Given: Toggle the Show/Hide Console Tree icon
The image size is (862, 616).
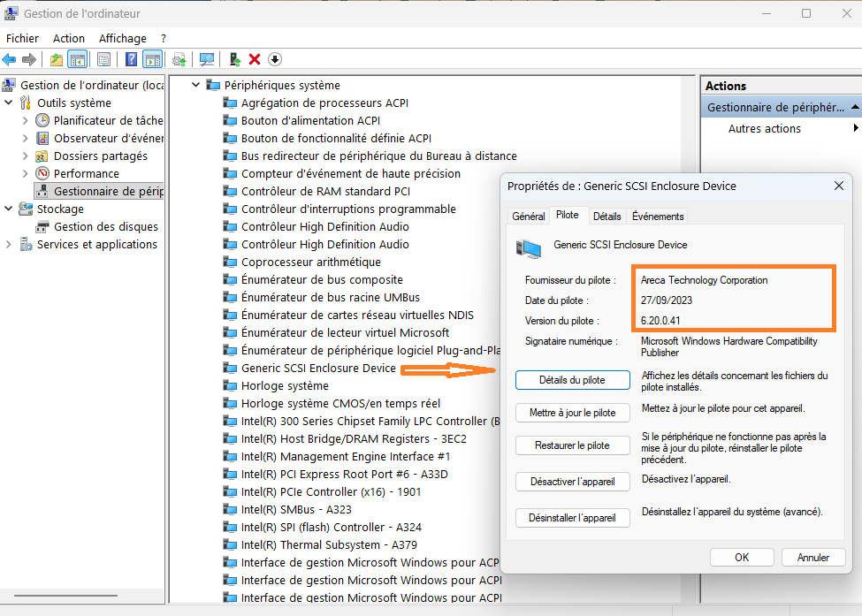Looking at the screenshot, I should coord(78,59).
